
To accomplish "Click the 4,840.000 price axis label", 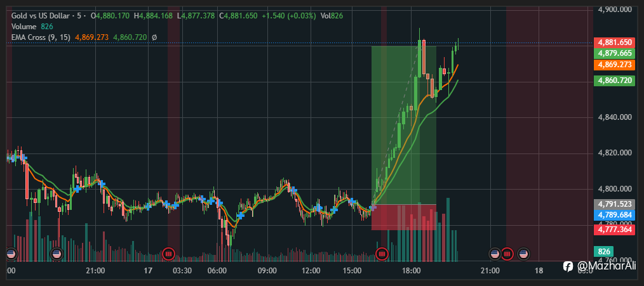I will (614, 118).
